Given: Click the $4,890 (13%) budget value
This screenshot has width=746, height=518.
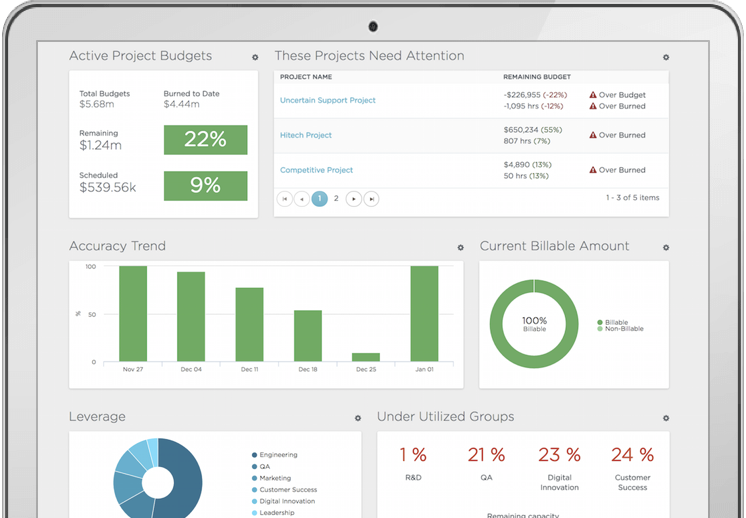Looking at the screenshot, I should (x=527, y=165).
